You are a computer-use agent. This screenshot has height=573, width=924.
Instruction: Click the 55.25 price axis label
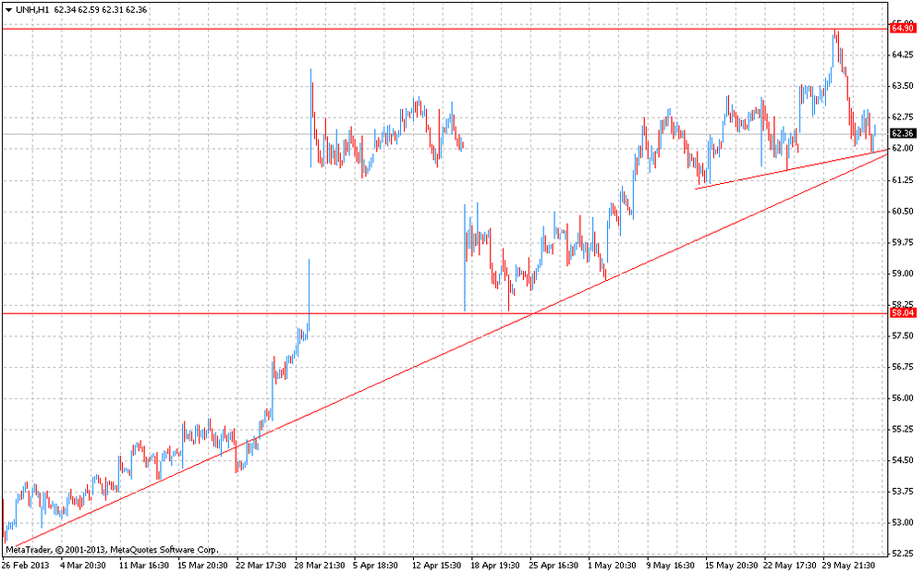pyautogui.click(x=902, y=429)
